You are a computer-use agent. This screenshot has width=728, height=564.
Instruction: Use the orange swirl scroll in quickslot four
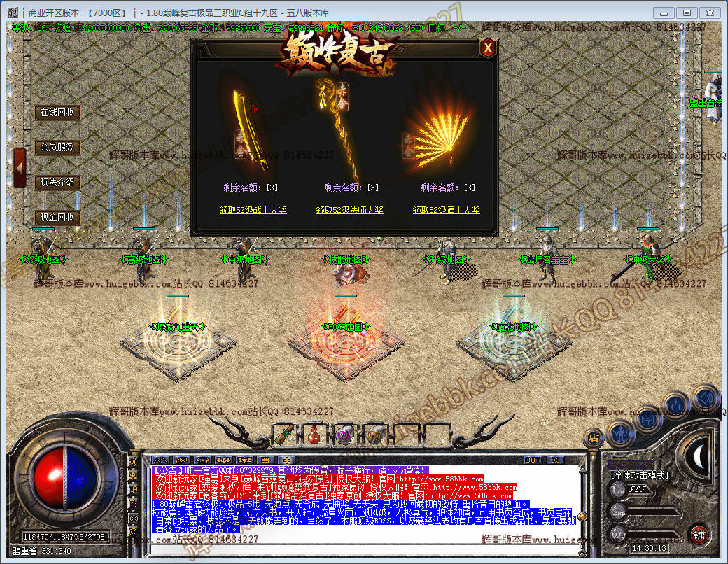(x=376, y=435)
